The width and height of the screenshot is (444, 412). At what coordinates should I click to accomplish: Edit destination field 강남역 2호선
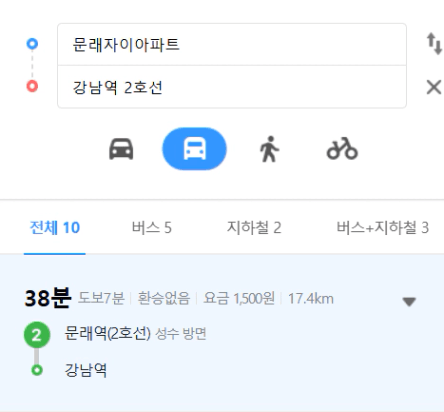232,87
